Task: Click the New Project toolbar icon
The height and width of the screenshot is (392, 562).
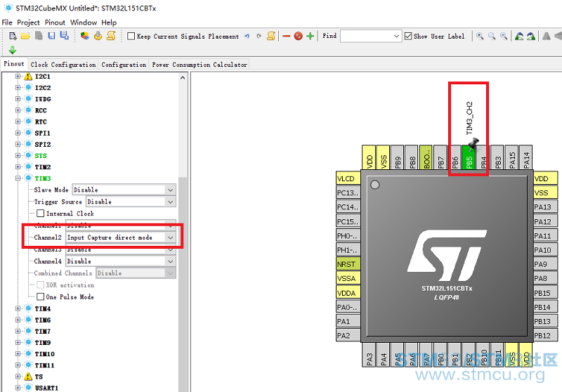Action: click(13, 36)
